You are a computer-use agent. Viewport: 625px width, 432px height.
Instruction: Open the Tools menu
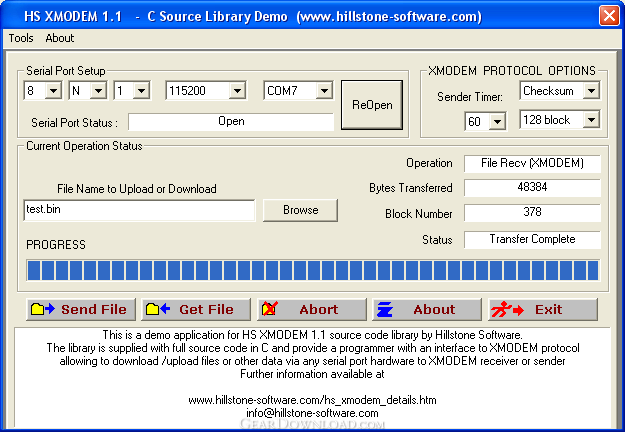coord(21,38)
